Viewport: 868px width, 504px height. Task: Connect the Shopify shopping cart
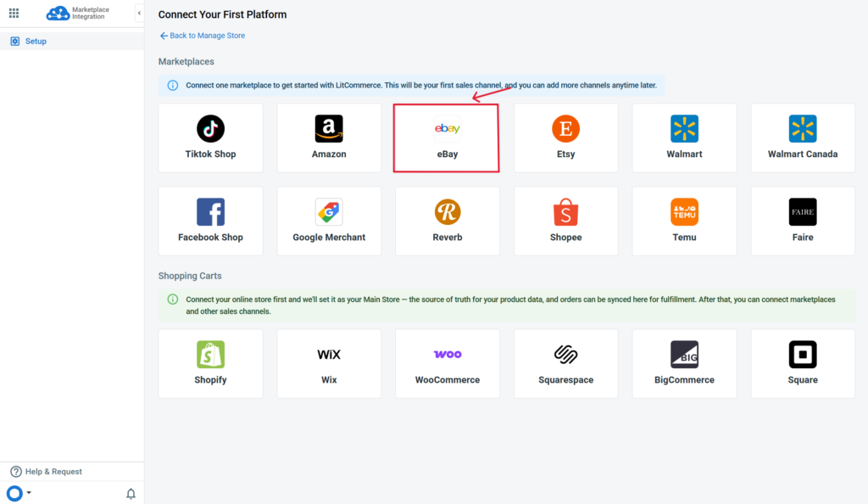point(210,364)
